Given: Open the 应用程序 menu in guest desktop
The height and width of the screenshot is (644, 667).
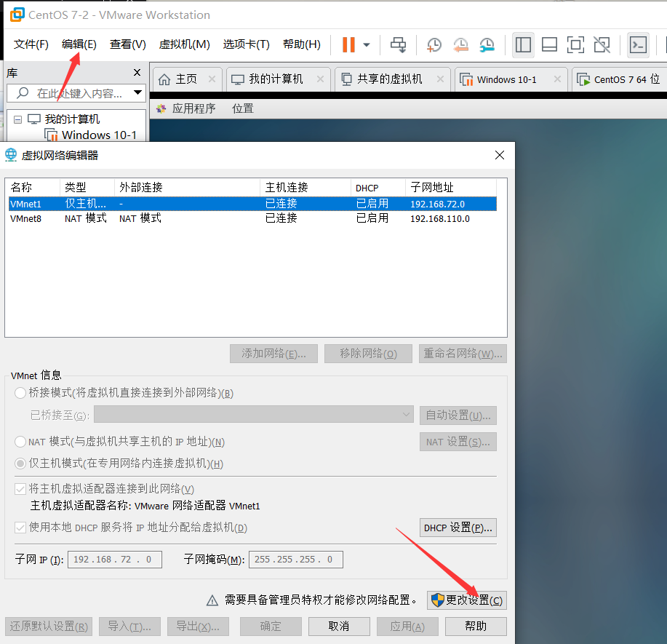Looking at the screenshot, I should click(x=193, y=108).
